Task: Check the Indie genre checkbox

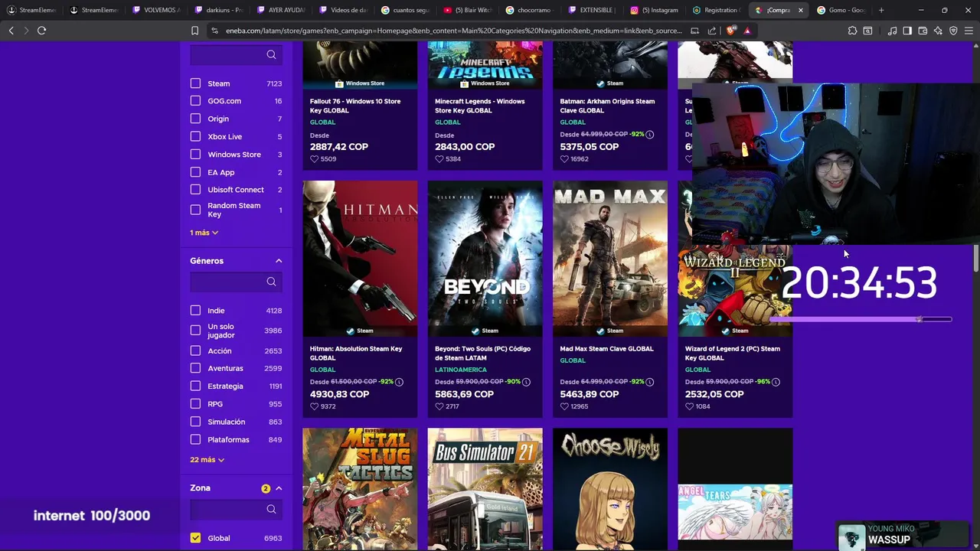Action: click(195, 311)
